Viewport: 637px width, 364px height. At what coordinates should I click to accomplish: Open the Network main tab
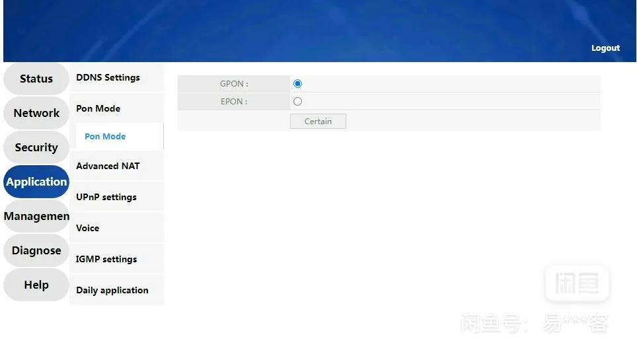click(x=36, y=113)
